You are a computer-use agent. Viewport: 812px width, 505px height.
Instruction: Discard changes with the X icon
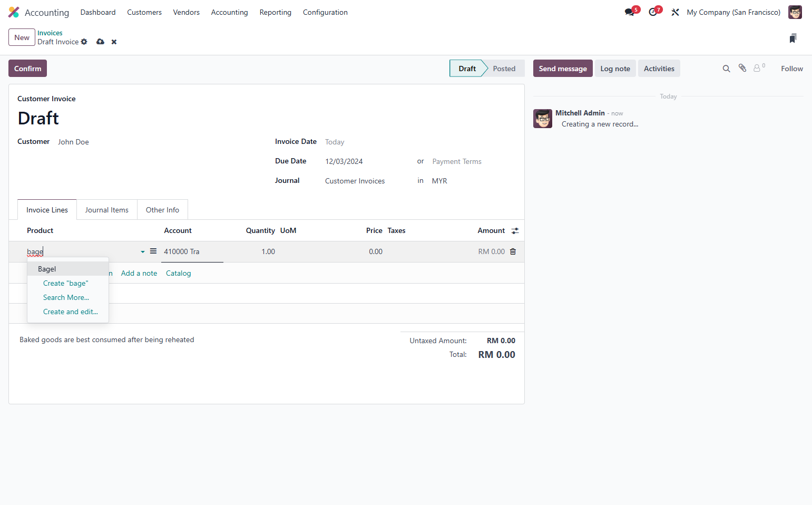pos(114,42)
